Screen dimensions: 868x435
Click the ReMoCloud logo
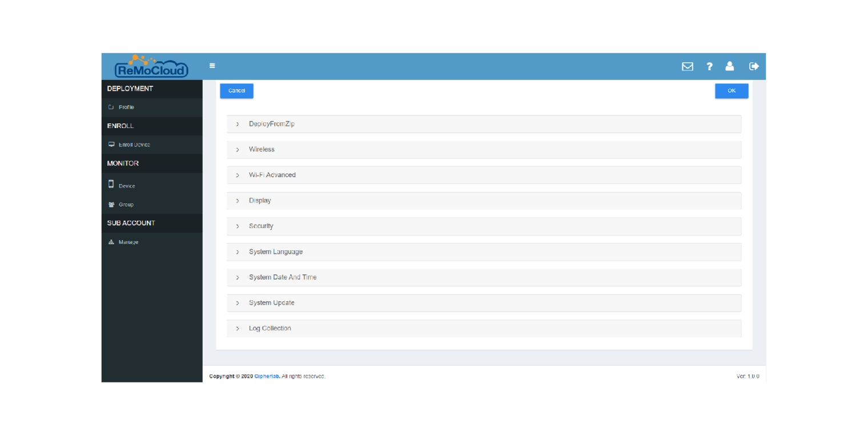pos(151,66)
